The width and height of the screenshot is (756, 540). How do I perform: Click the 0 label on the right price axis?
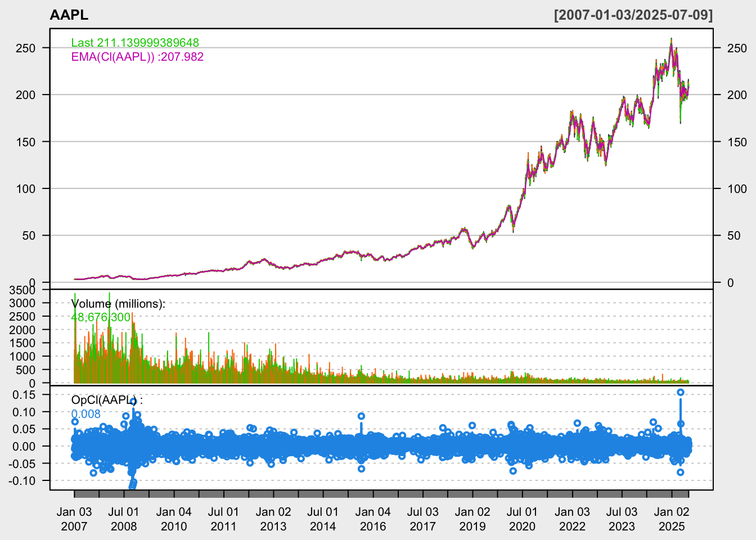tap(730, 283)
